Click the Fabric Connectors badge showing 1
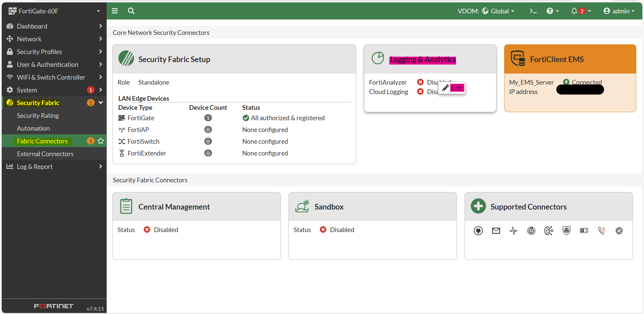 tap(91, 141)
